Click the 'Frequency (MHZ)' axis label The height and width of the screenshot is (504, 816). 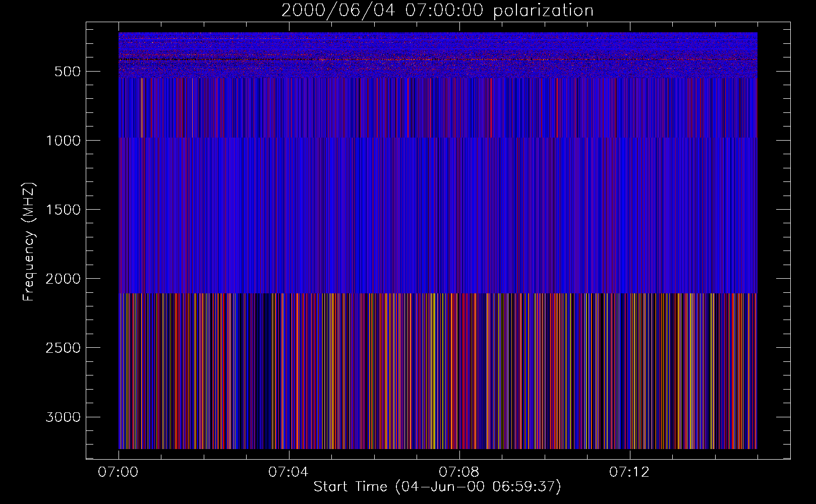point(29,241)
